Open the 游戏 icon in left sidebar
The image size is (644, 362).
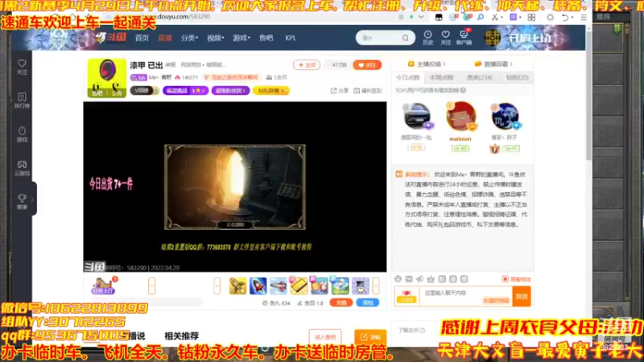[x=22, y=134]
